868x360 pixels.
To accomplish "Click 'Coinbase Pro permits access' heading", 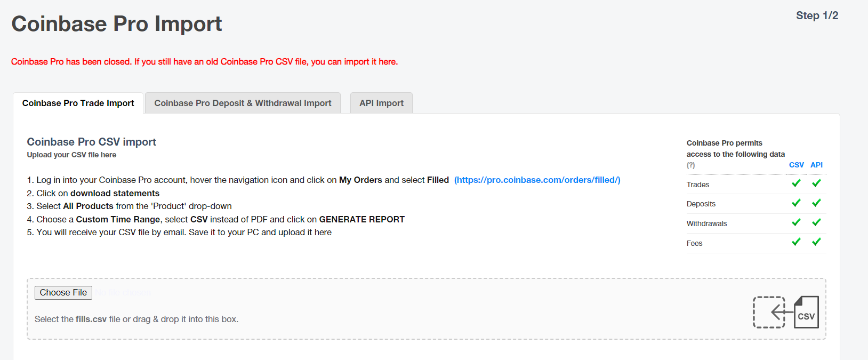I will (x=736, y=149).
